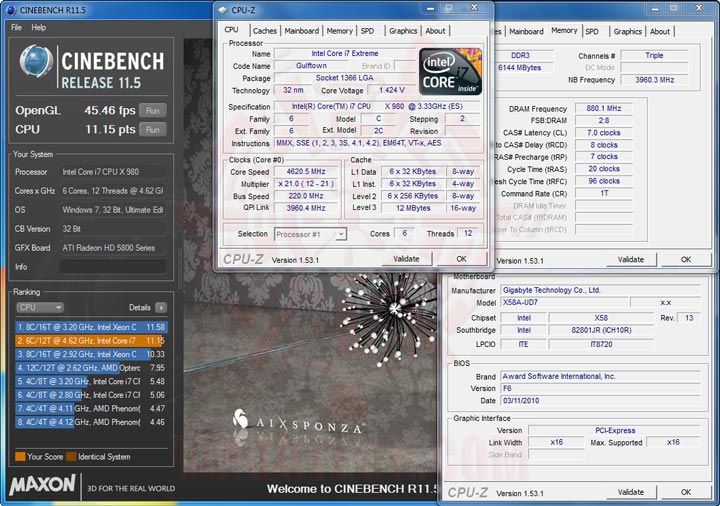Click the motherboard Model field X58A-UD7
720x506 pixels.
click(564, 303)
